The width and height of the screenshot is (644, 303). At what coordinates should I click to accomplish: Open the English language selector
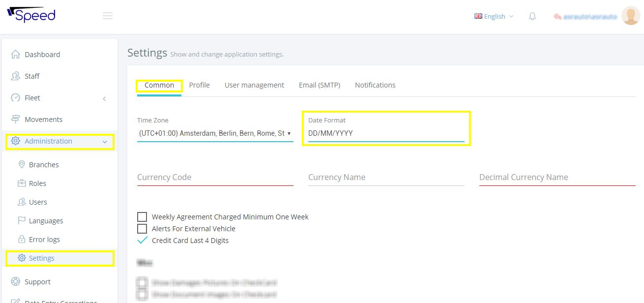pos(494,16)
